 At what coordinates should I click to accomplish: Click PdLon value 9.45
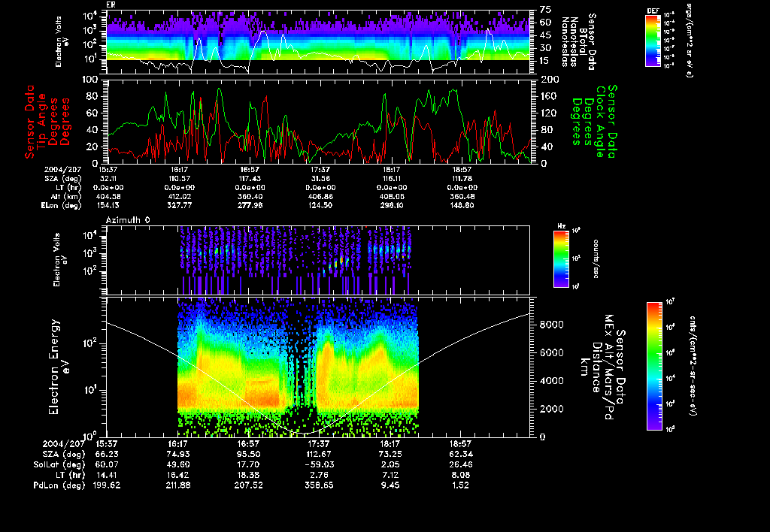coord(390,485)
